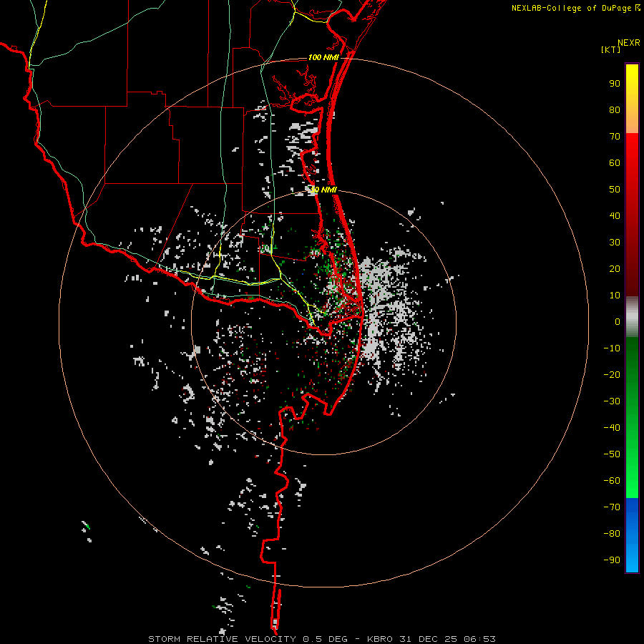Click the positive 30 scale label

pyautogui.click(x=615, y=243)
